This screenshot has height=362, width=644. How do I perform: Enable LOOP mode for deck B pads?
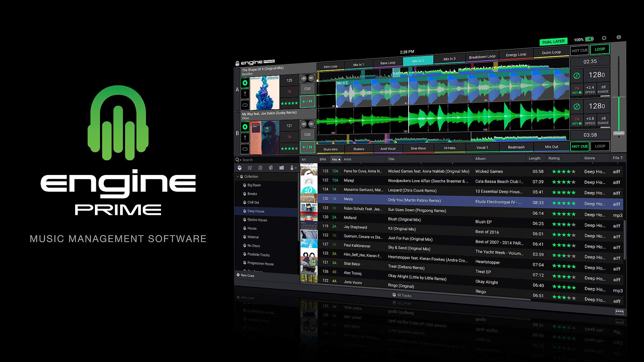(600, 146)
